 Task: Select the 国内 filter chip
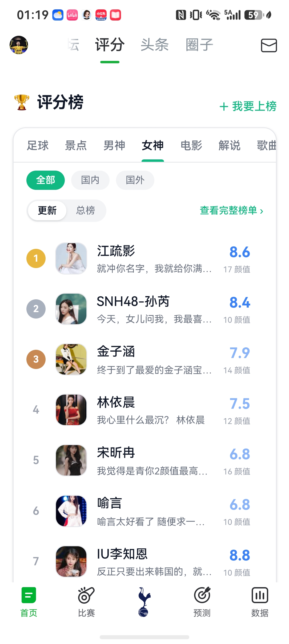(90, 180)
